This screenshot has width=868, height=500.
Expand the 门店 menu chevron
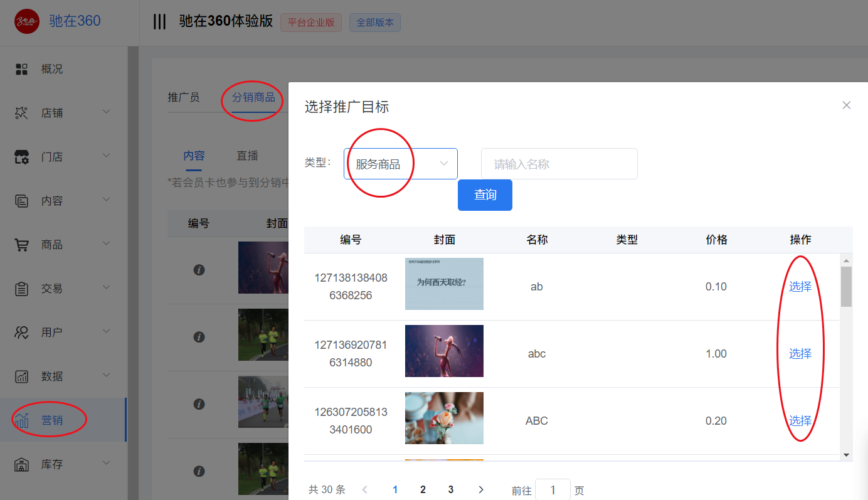(x=107, y=156)
